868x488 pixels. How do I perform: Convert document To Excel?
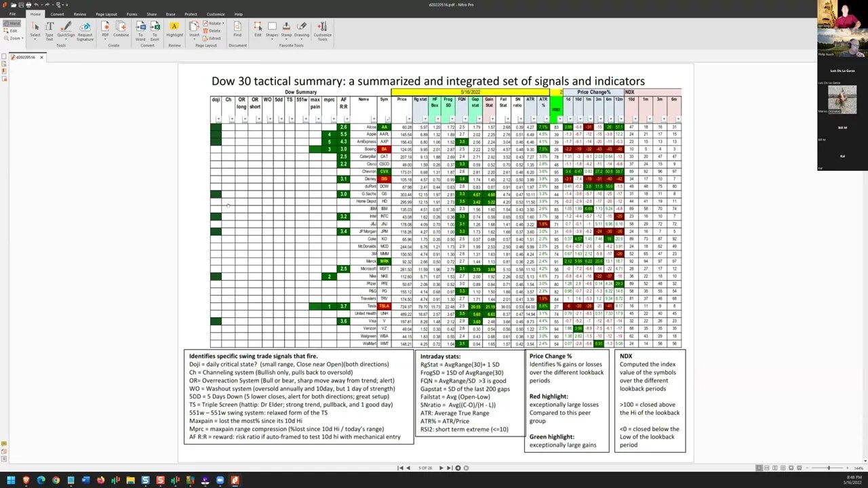coord(155,30)
